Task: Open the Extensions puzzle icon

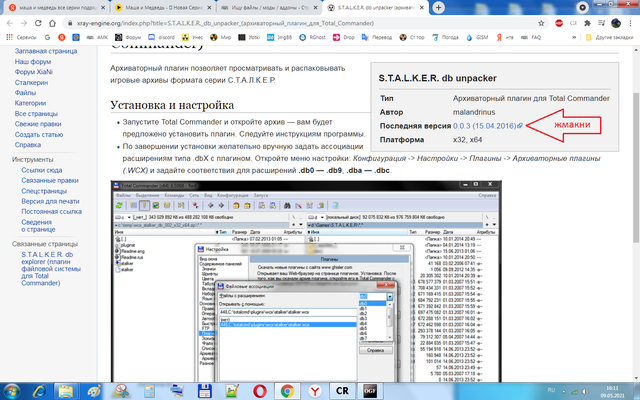Action: (x=587, y=23)
